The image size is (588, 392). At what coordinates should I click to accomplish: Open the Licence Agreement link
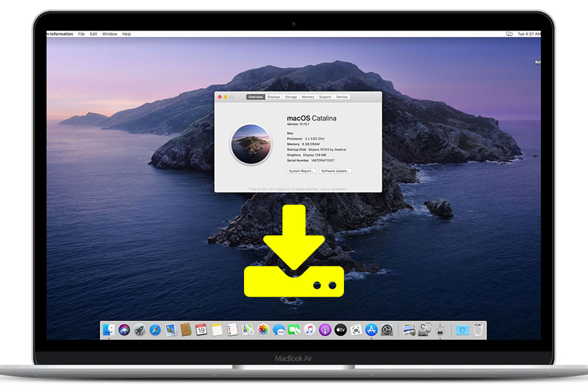[x=332, y=189]
